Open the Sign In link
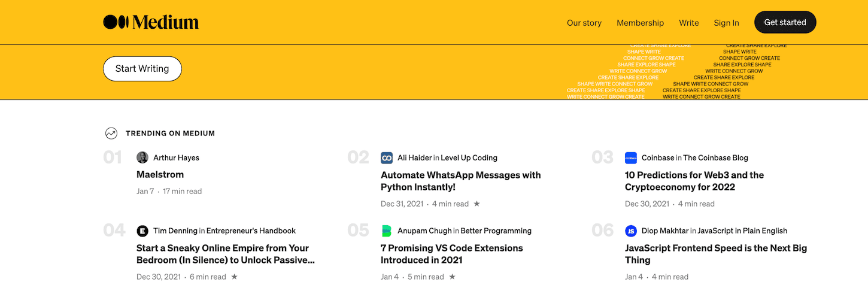The height and width of the screenshot is (300, 868). pyautogui.click(x=726, y=23)
